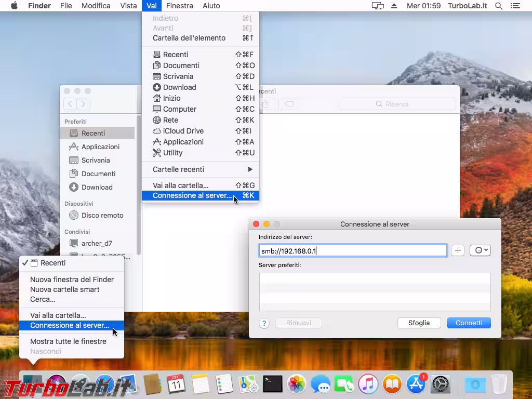The image size is (532, 399).
Task: Open System Preferences gear icon in the Dock
Action: pyautogui.click(x=441, y=383)
